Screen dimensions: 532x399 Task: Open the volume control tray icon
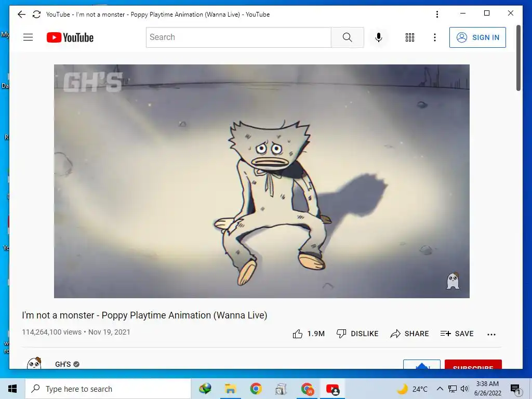(x=464, y=389)
